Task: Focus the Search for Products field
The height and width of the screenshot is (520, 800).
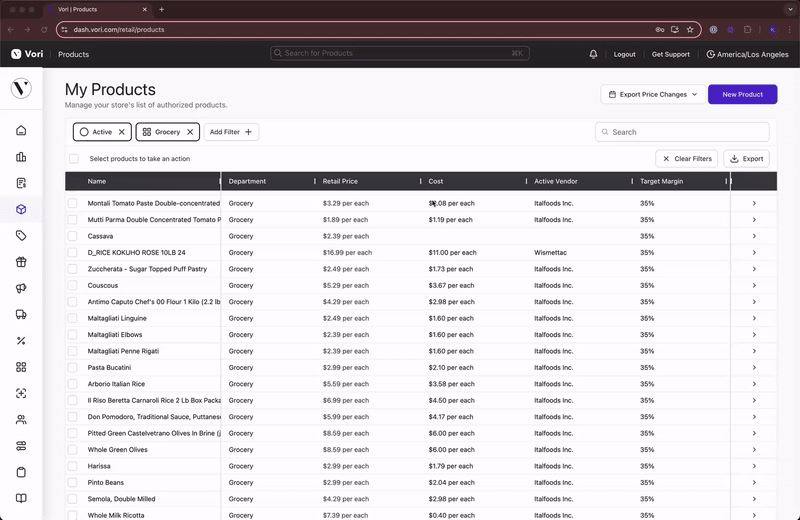Action: [x=399, y=53]
